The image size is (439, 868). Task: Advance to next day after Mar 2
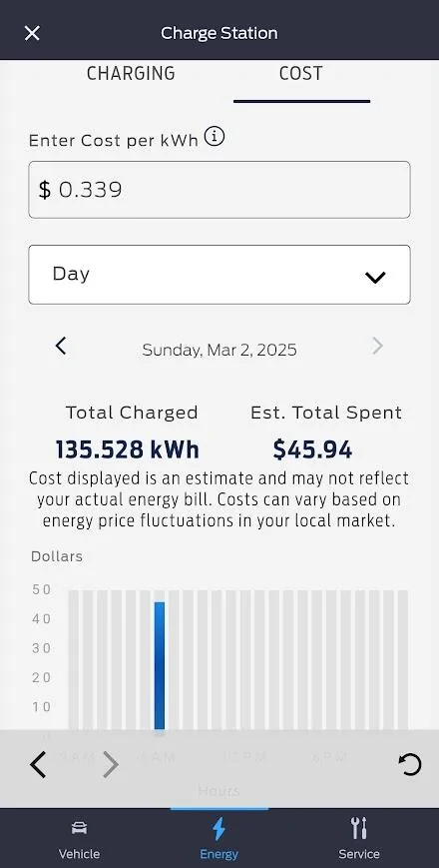pyautogui.click(x=377, y=346)
